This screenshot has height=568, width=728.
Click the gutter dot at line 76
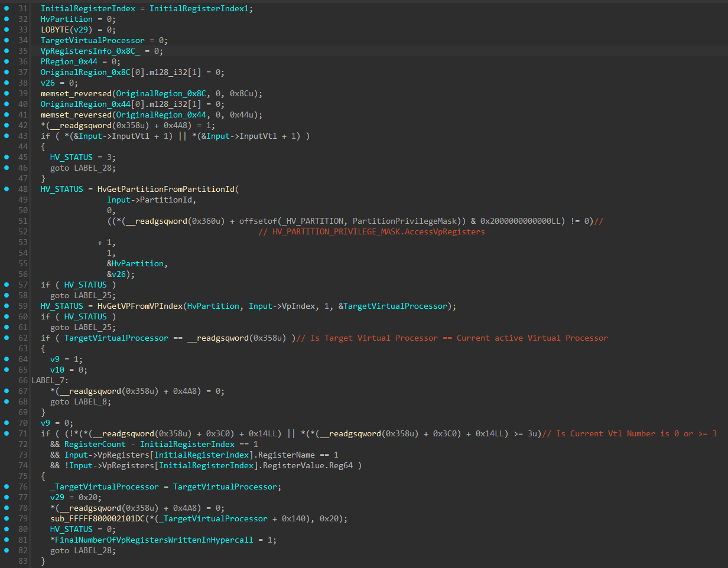click(x=7, y=487)
